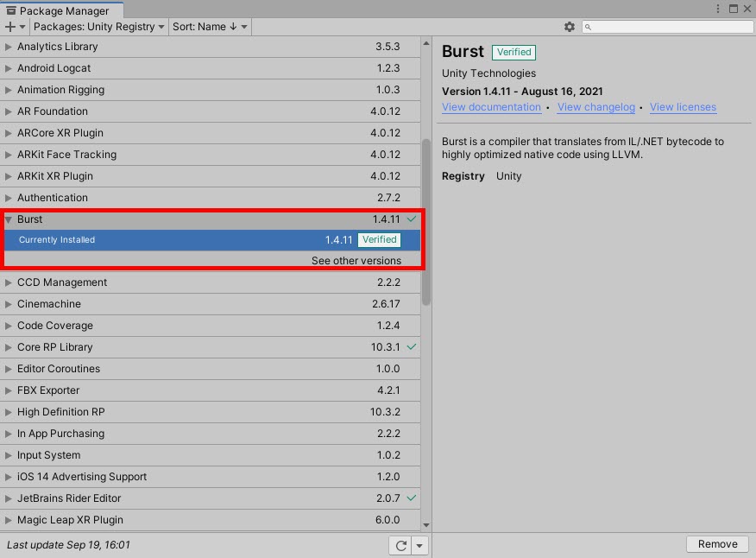Expand the In App Purchasing package
756x558 pixels.
tap(8, 434)
